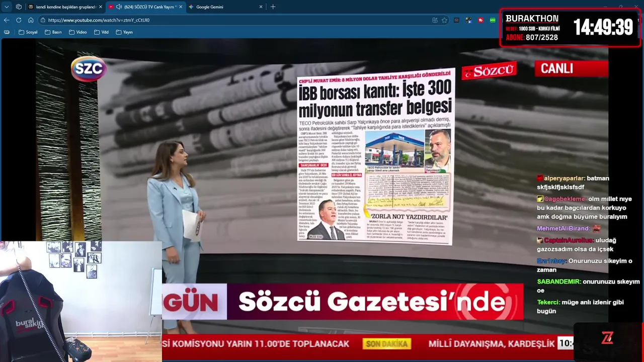Image resolution: width=644 pixels, height=362 pixels.
Task: Open the Yayın bookmarks folder
Action: 124,32
